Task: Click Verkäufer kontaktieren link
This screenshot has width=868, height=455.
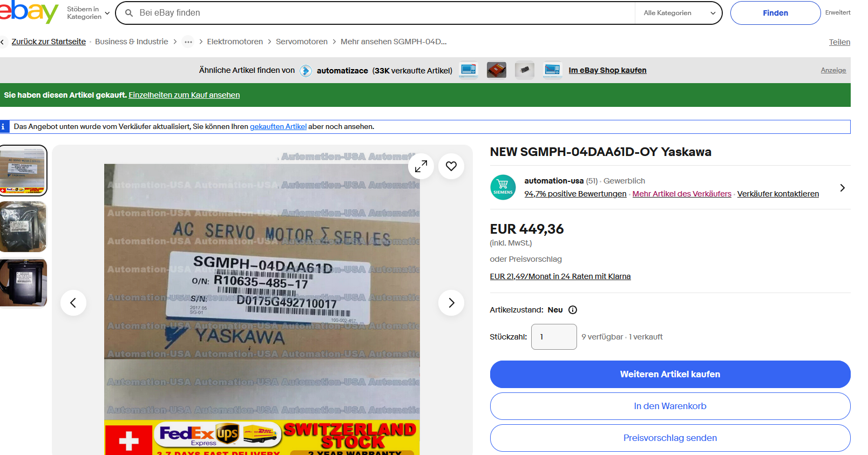Action: (778, 194)
